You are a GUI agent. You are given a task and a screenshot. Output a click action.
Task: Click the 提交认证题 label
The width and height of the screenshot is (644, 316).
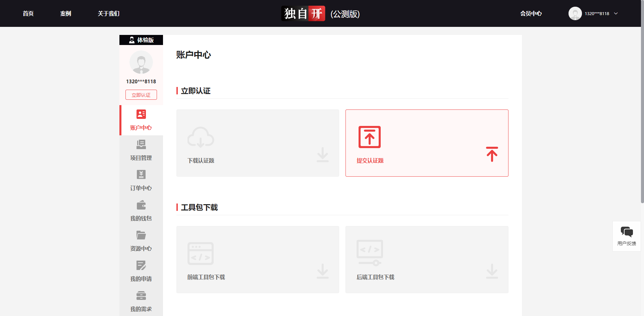tap(370, 161)
